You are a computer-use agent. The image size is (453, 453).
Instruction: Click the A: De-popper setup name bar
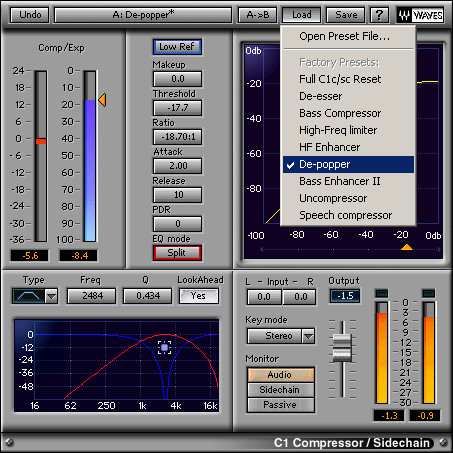[x=143, y=15]
